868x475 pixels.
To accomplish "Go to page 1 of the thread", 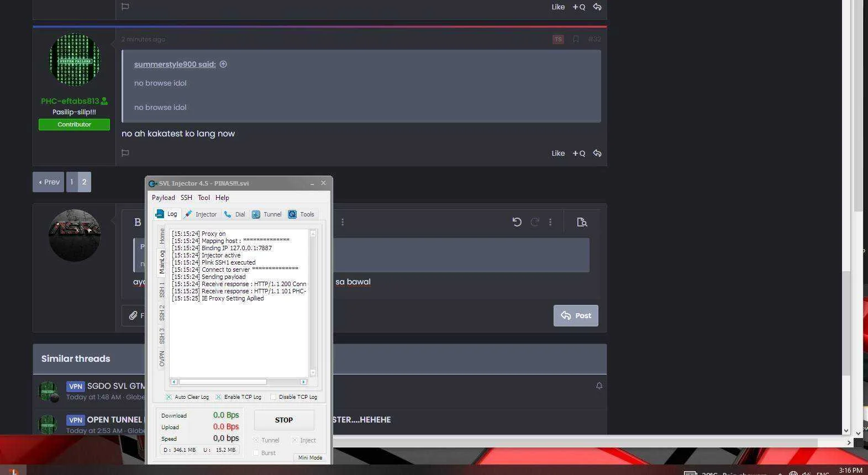I will [72, 182].
